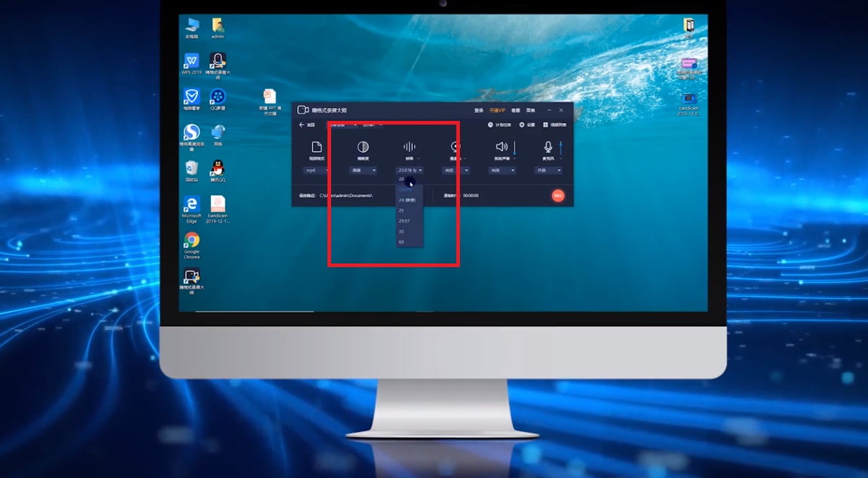Click the save path C:\Users\admin\Documents\
Viewport: 868px width, 478px height.
tap(345, 195)
